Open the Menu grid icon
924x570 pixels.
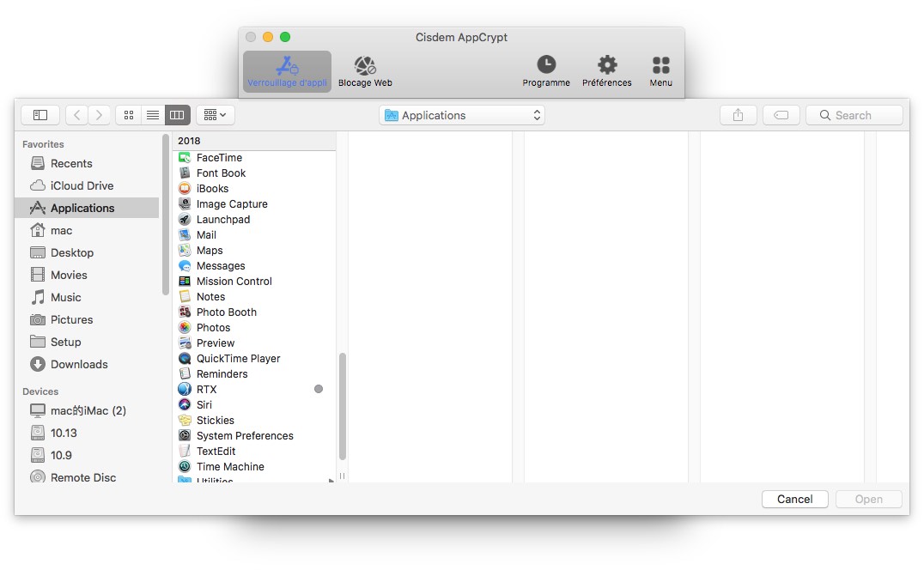(x=660, y=65)
